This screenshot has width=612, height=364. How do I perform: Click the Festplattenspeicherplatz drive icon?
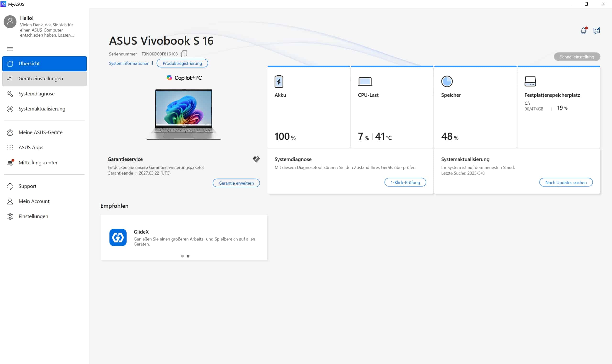pos(530,82)
